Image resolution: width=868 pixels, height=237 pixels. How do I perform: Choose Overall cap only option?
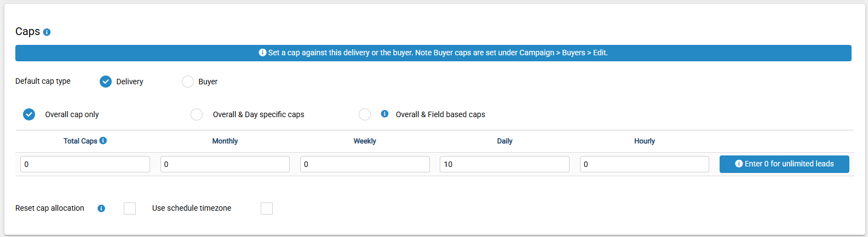click(29, 114)
